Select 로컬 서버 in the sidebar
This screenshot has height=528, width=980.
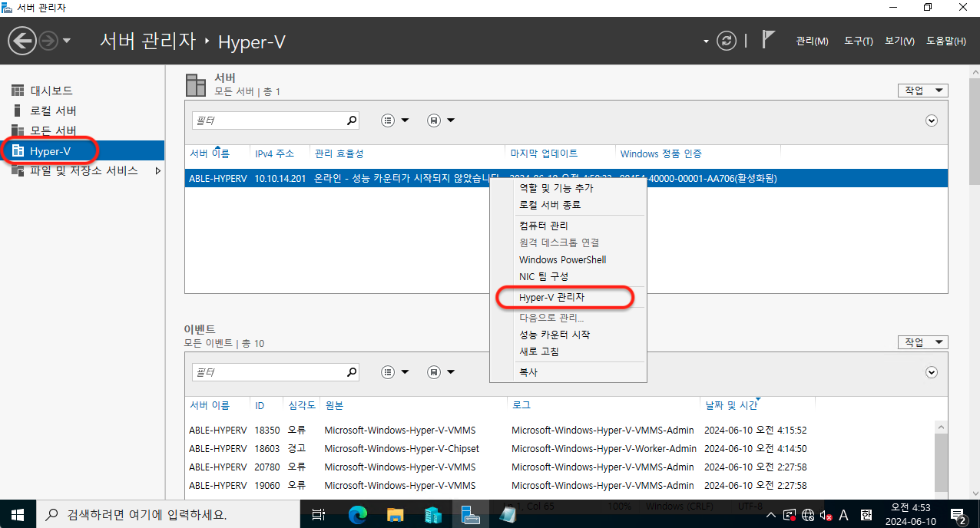pos(53,111)
